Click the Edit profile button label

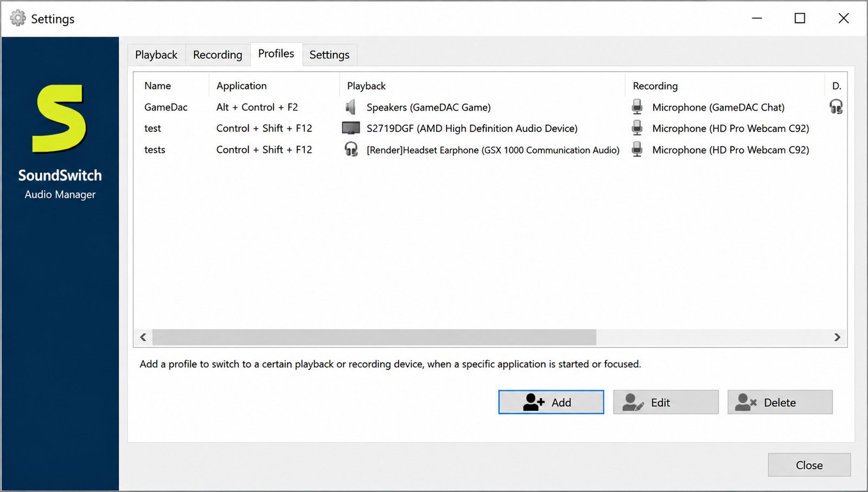pos(660,402)
